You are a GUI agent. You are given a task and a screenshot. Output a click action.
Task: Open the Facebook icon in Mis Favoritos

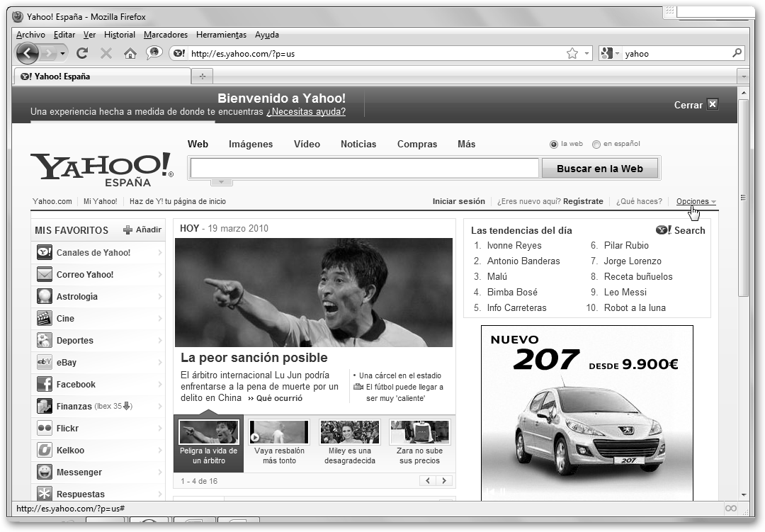click(x=45, y=385)
